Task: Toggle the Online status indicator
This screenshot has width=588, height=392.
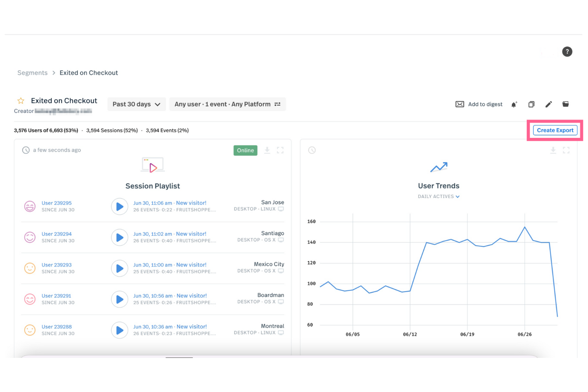Action: coord(245,150)
